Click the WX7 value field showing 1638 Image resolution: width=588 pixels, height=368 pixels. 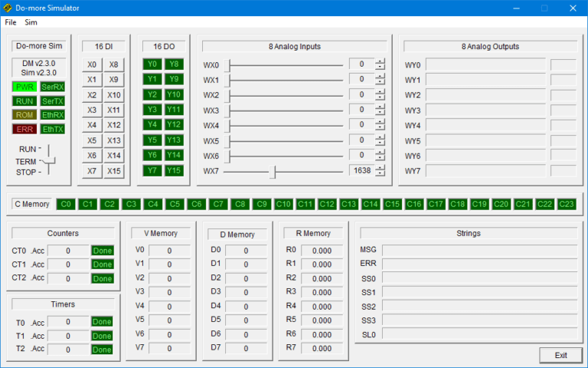pyautogui.click(x=362, y=170)
